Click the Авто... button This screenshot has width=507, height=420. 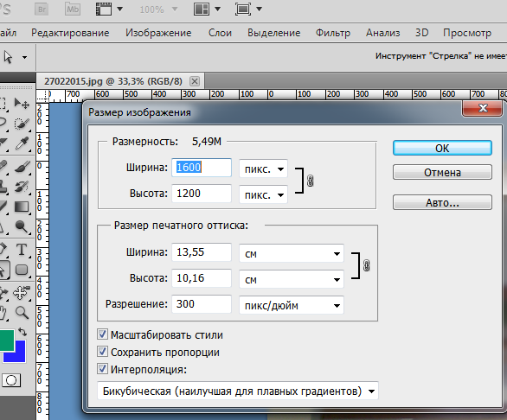pyautogui.click(x=442, y=202)
